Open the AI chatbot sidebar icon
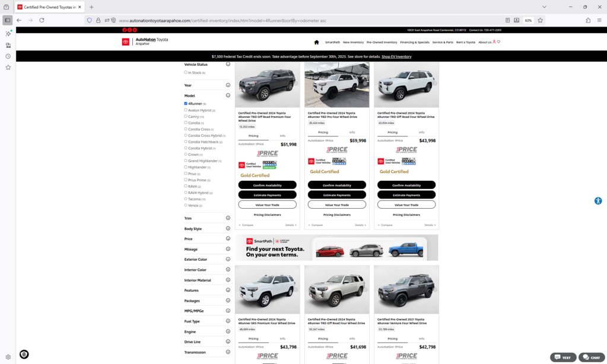This screenshot has height=364, width=607. (8, 34)
